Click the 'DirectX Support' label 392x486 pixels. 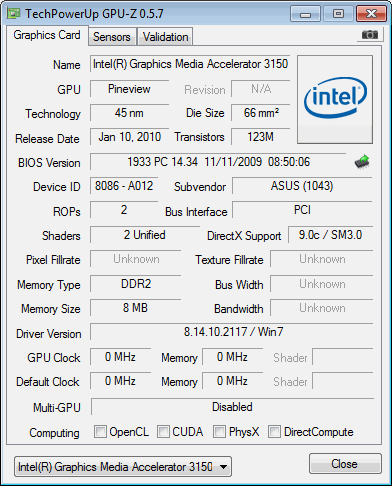click(244, 236)
